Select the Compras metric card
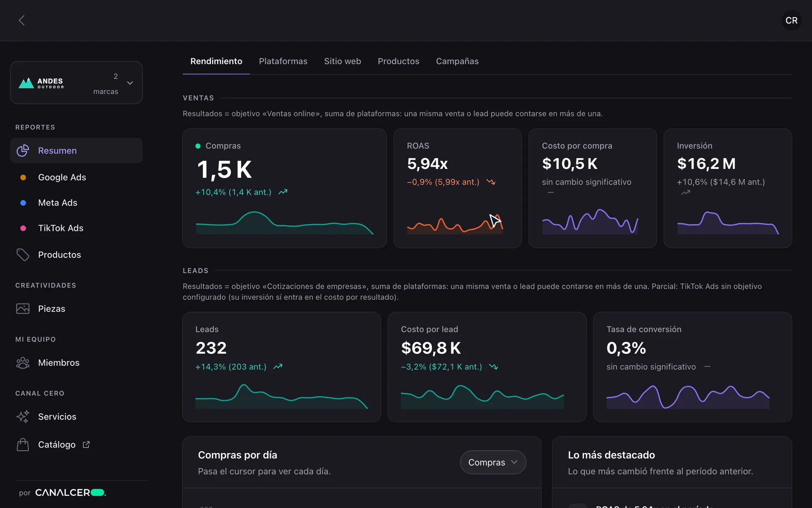Screen dimensions: 812x508 coord(284,188)
